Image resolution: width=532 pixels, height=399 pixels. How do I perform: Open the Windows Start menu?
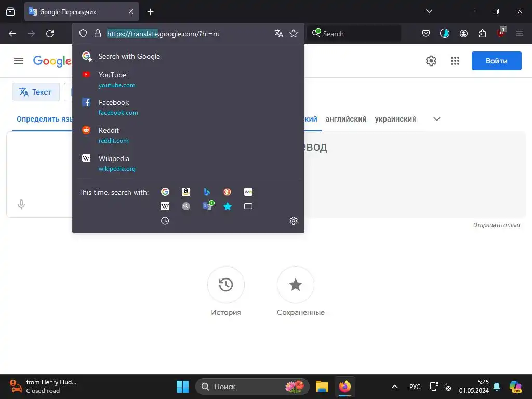[x=182, y=387]
